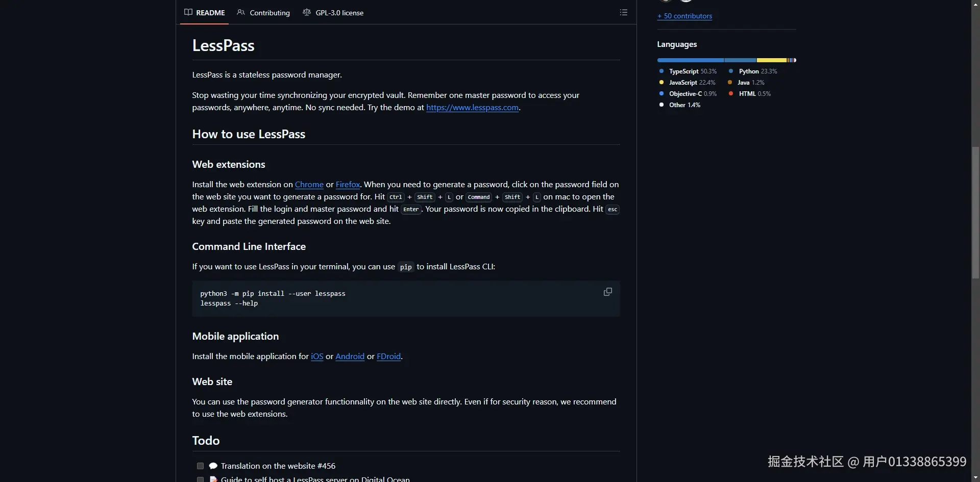Select Objective-C 0.9% in Languages list
This screenshot has width=980, height=482.
(688, 94)
